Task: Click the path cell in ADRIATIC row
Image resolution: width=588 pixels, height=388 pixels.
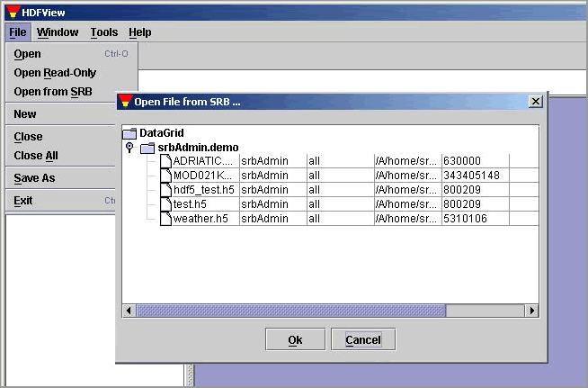Action: [406, 161]
